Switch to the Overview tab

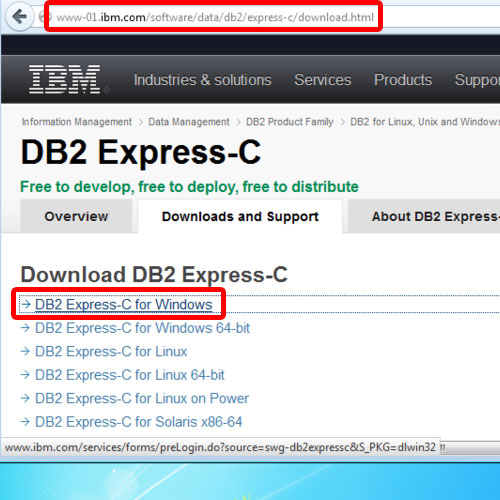pos(76,216)
